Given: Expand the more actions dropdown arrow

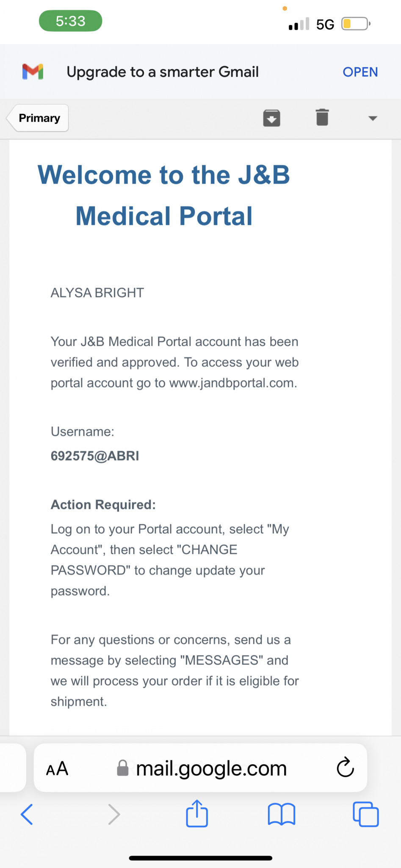Looking at the screenshot, I should [x=373, y=118].
